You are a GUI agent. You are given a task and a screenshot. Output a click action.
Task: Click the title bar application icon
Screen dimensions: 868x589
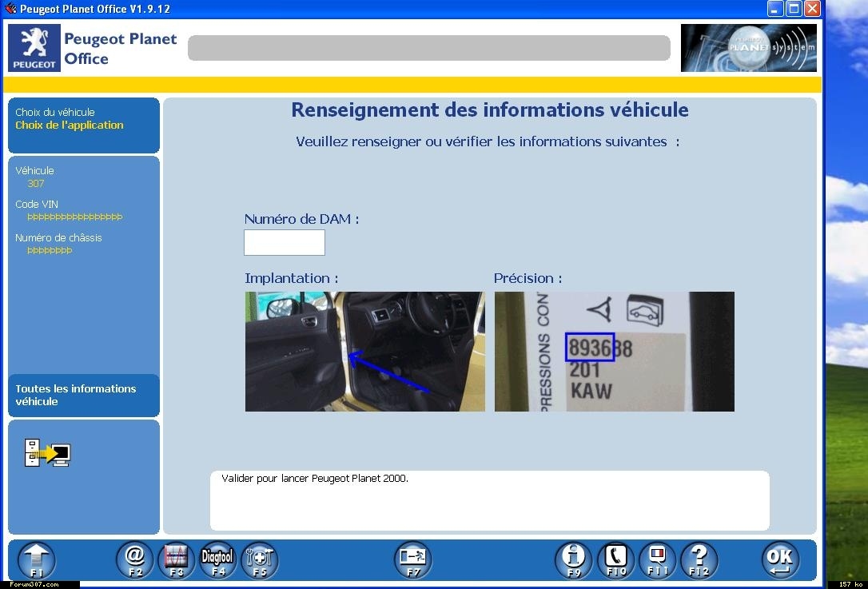pos(10,9)
